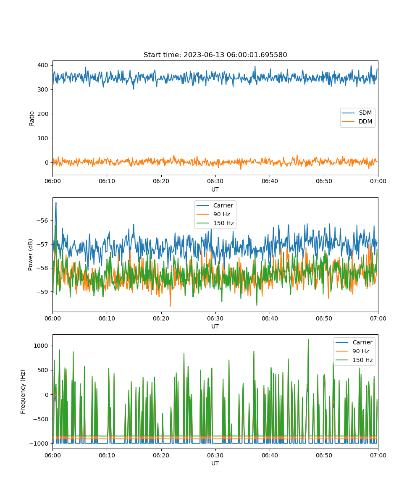Click the 06:40 tick under the Power plot
Screen dimensions: 420x504
tap(269, 318)
